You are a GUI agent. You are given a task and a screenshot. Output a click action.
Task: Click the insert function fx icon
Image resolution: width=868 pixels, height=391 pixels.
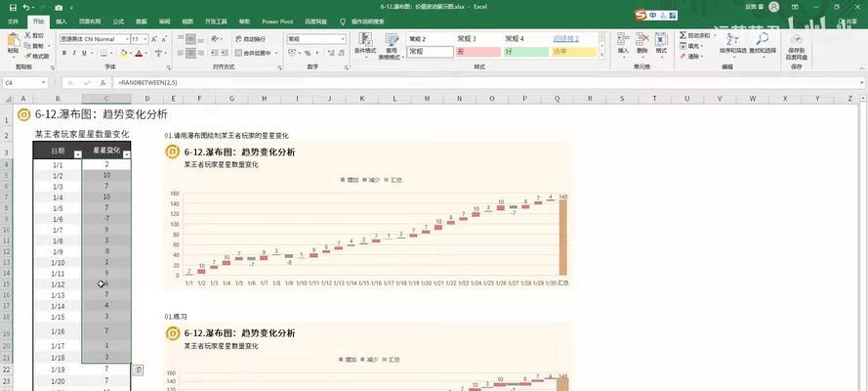[x=103, y=82]
